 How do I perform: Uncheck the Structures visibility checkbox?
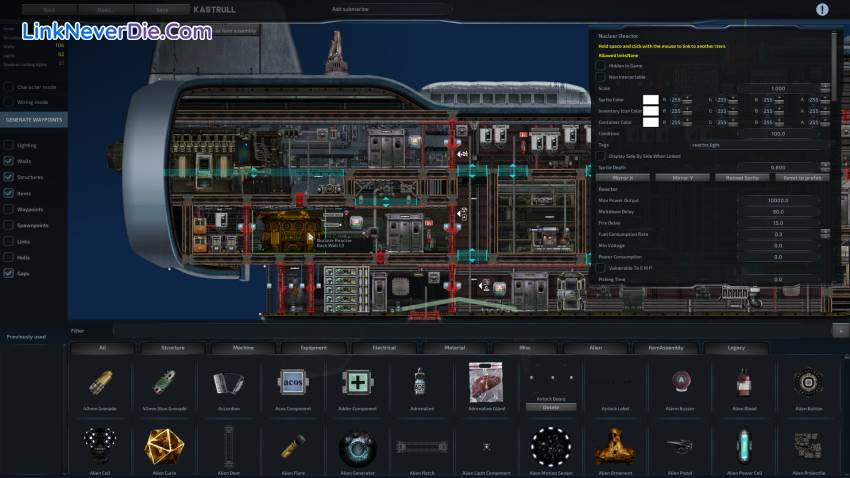pyautogui.click(x=9, y=177)
